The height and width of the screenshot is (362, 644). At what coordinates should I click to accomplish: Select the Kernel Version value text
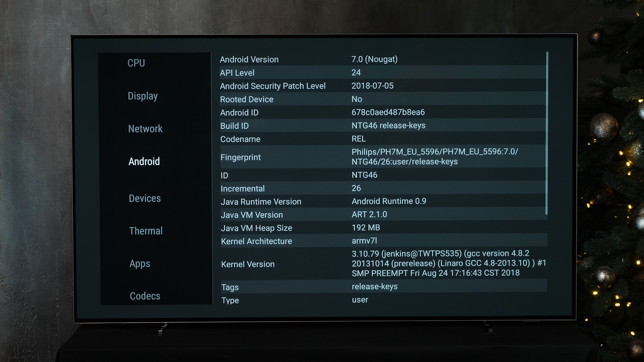[449, 263]
